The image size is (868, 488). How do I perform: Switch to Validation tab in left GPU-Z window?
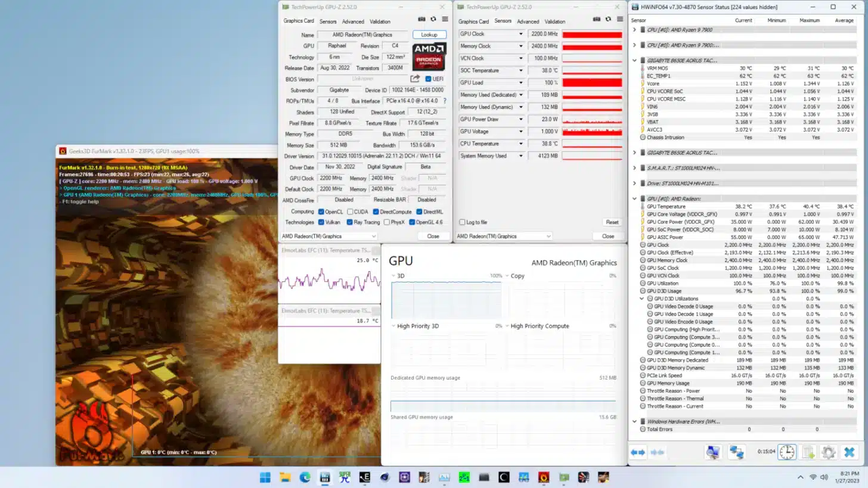click(x=380, y=21)
